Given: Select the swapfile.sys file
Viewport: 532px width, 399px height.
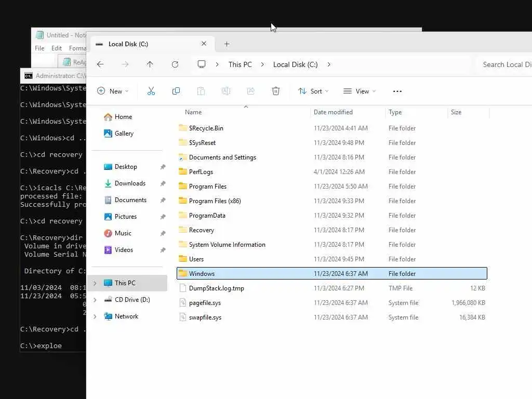Looking at the screenshot, I should [332, 317].
